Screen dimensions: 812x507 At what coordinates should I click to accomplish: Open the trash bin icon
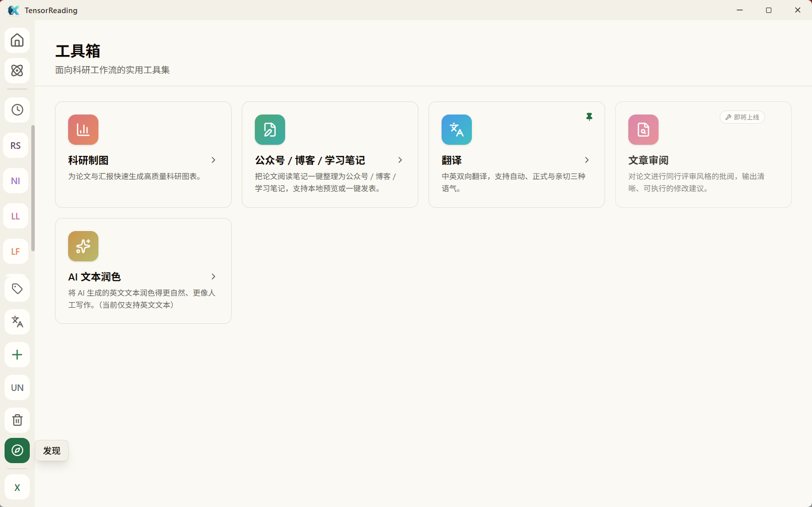point(17,420)
